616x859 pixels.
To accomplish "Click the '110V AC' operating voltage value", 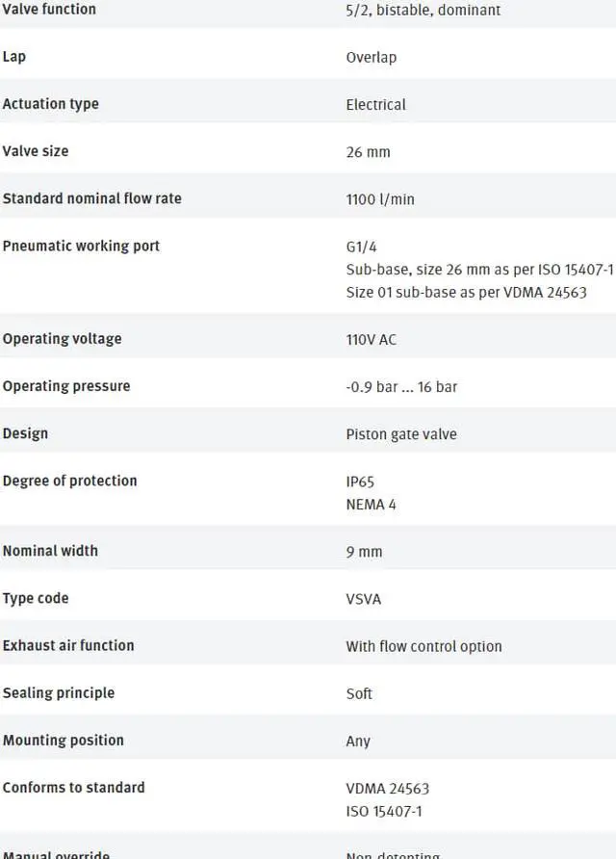I will [372, 339].
